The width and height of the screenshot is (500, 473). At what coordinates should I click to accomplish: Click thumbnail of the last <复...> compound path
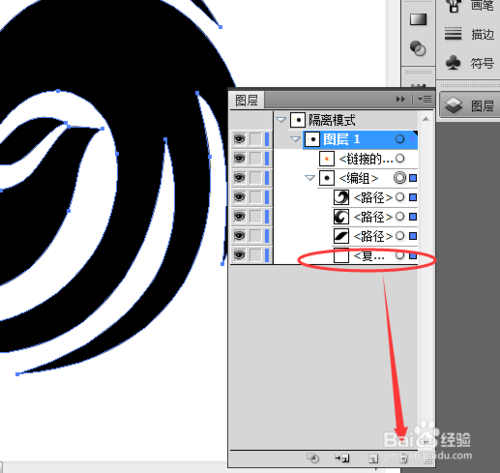pos(341,256)
